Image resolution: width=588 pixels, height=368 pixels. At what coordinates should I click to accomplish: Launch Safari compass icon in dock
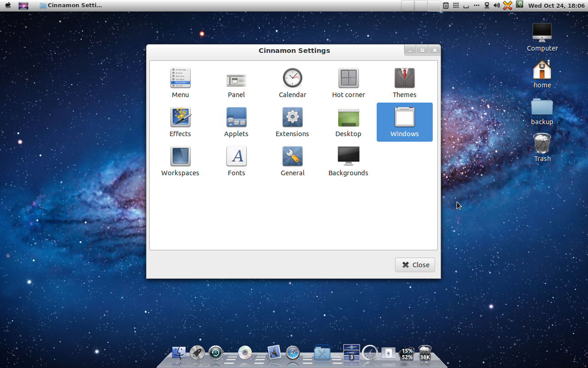coord(293,353)
